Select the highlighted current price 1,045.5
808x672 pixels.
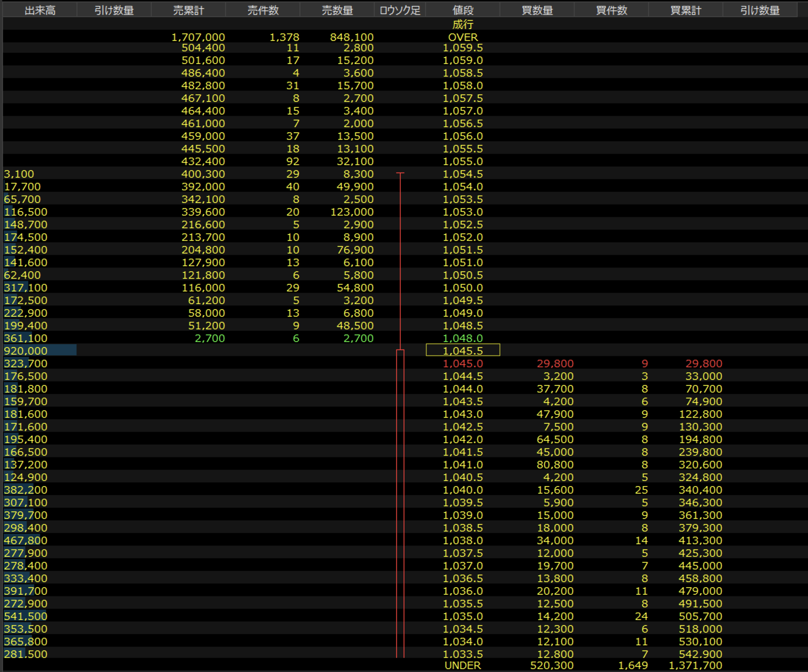pos(462,350)
